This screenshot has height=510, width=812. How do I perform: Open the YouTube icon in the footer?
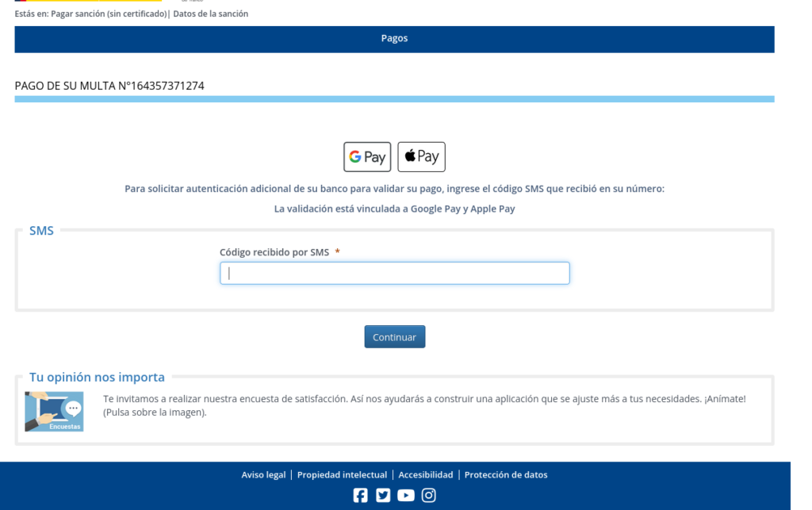[406, 496]
